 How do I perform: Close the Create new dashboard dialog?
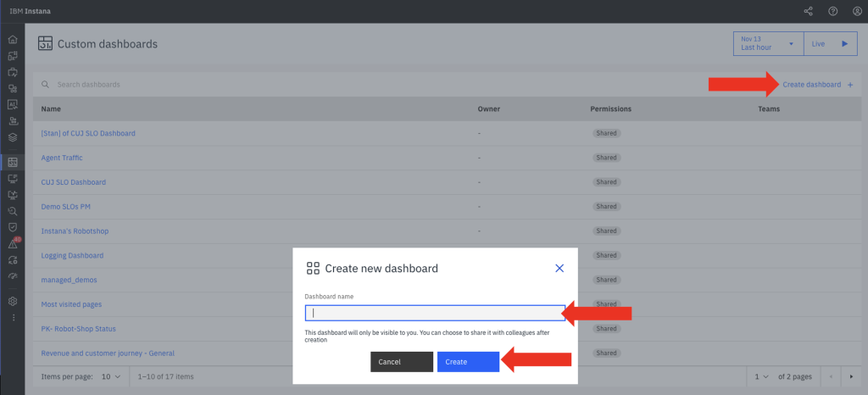point(559,269)
